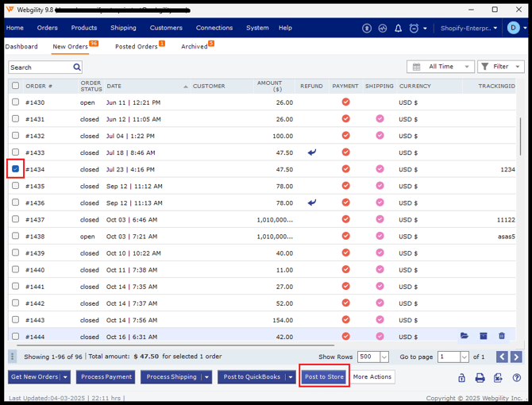Delete order #1444 using trash icon
The image size is (532, 405).
502,336
